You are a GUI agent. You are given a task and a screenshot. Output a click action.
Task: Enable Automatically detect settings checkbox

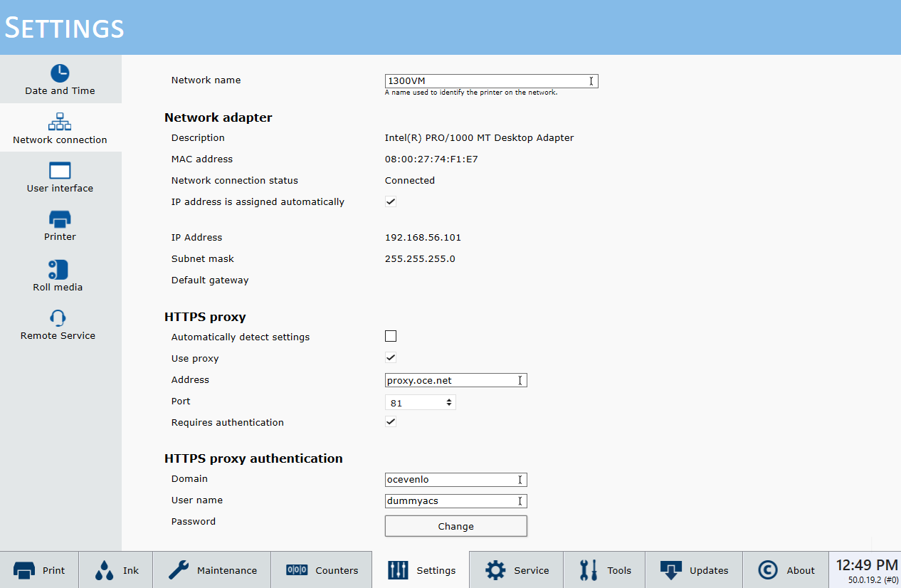click(391, 336)
